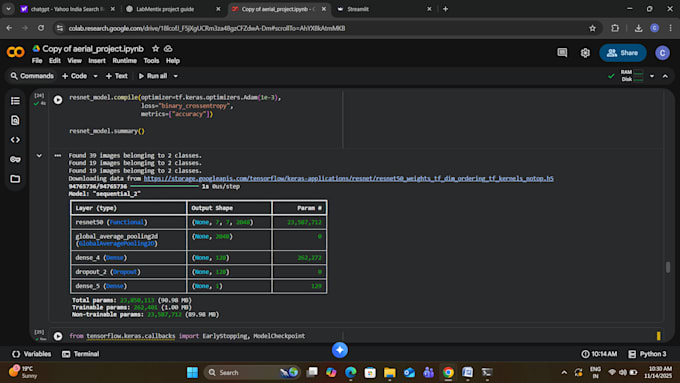Screen dimensions: 680x383
Task: Check cloud save status icon
Action: pos(168,49)
